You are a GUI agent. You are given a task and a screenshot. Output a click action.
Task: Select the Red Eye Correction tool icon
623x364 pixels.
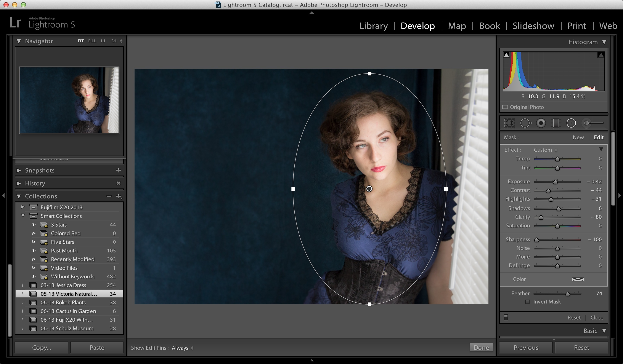coord(541,123)
